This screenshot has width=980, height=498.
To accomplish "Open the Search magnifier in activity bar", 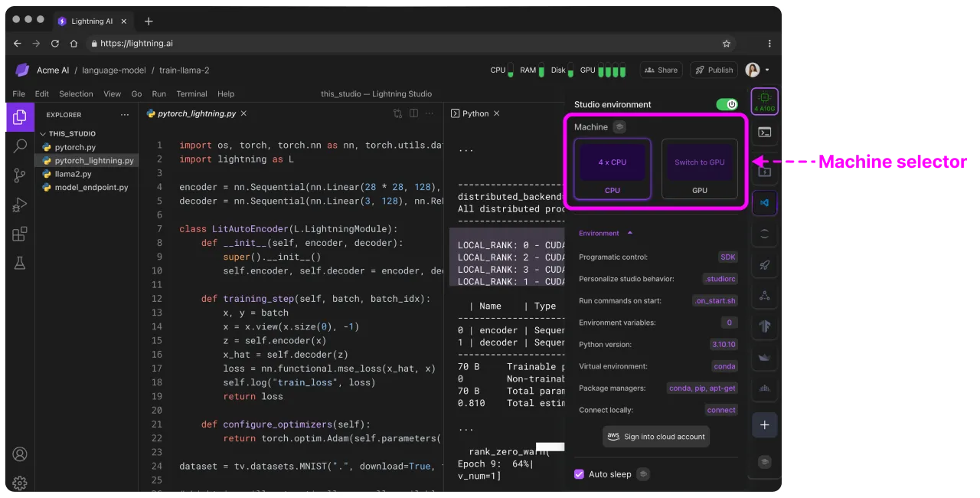I will [x=20, y=146].
